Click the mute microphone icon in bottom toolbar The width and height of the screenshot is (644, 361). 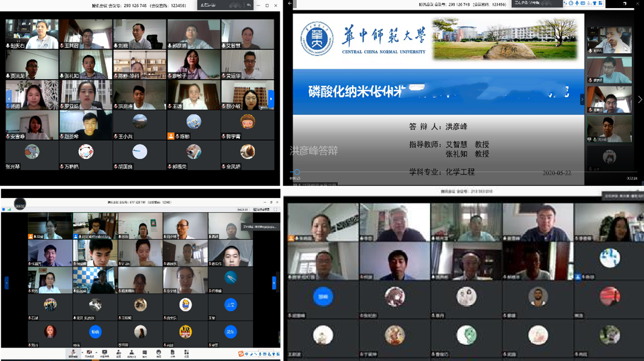[73, 353]
